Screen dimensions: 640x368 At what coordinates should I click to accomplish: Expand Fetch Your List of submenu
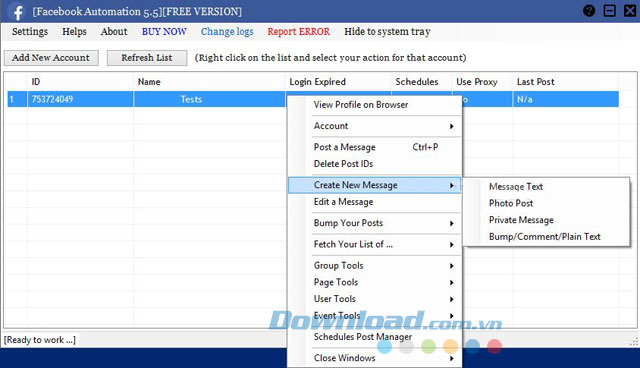(x=375, y=244)
